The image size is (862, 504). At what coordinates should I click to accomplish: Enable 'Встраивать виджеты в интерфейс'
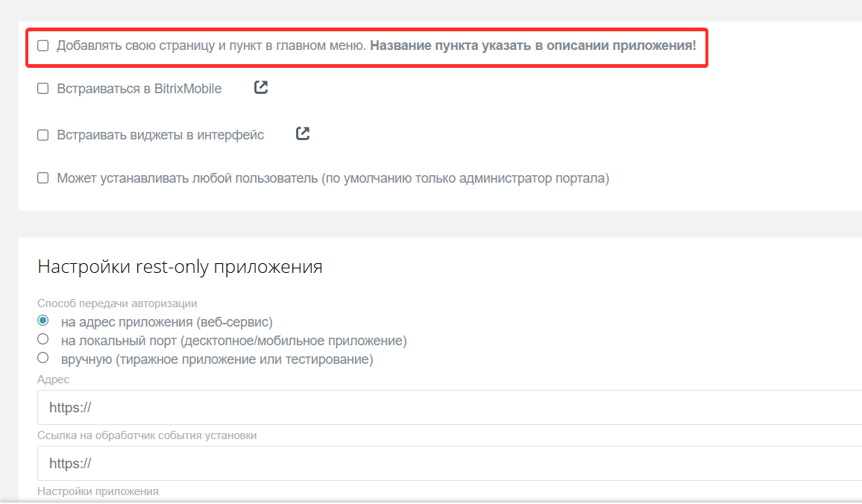[43, 134]
